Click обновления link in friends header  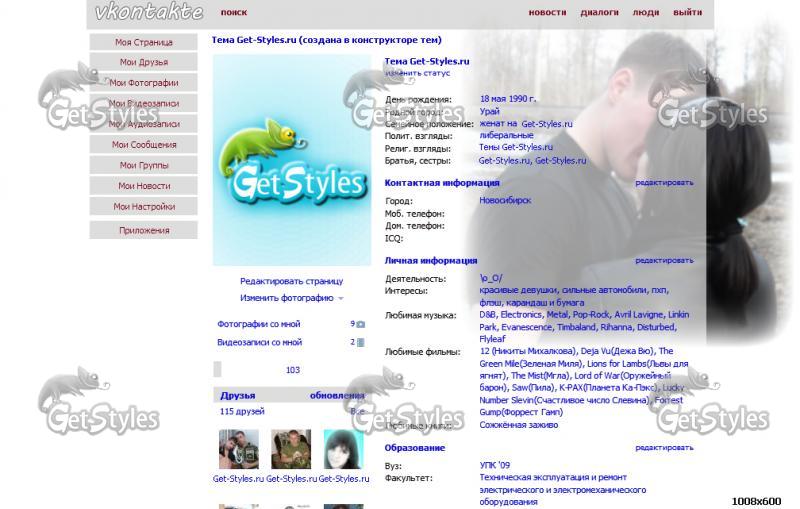pos(337,395)
